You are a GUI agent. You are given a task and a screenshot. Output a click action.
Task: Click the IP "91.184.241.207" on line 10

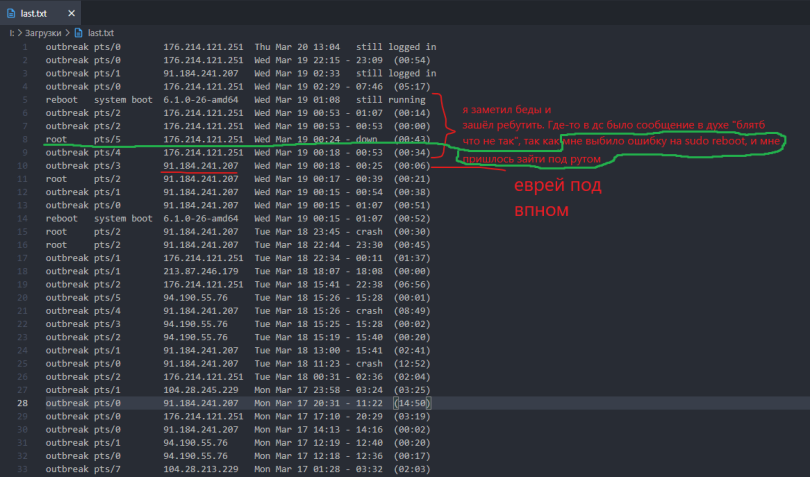pyautogui.click(x=201, y=166)
